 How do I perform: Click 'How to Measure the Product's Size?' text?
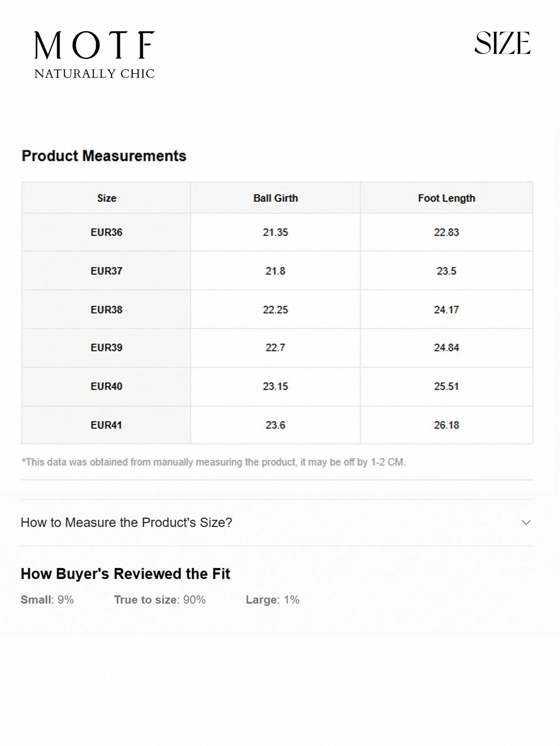(126, 522)
